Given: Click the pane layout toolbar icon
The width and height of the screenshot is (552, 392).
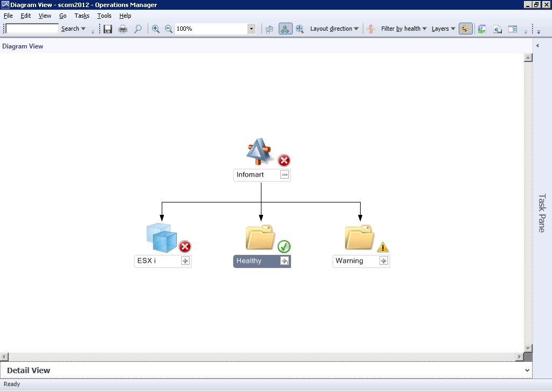Looking at the screenshot, I should [x=513, y=29].
